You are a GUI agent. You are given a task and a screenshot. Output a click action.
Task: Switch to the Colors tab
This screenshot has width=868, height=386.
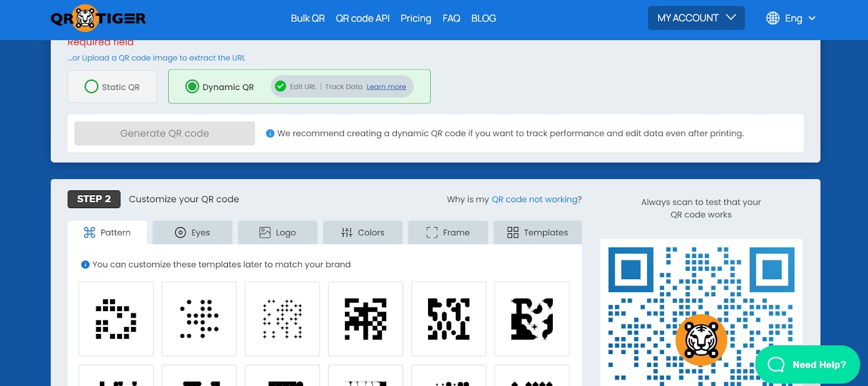[363, 233]
